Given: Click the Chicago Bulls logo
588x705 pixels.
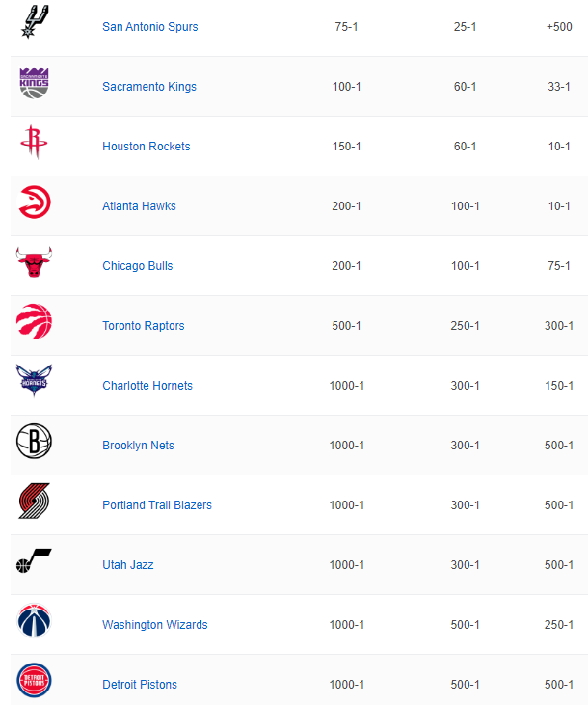Looking at the screenshot, I should point(34,261).
